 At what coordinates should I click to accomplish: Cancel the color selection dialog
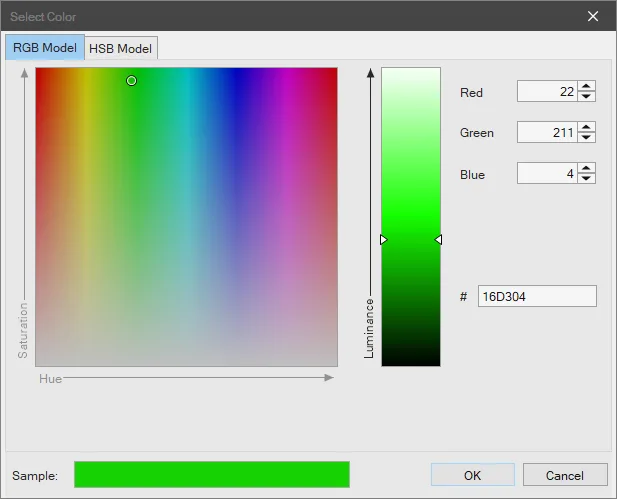coord(565,475)
